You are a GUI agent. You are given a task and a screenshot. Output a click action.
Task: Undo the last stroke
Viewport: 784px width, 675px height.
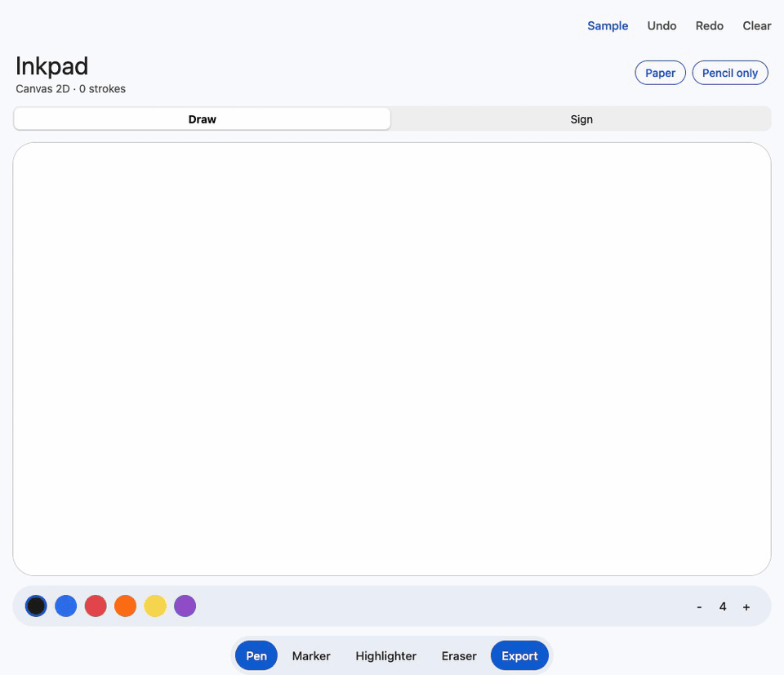(x=661, y=26)
